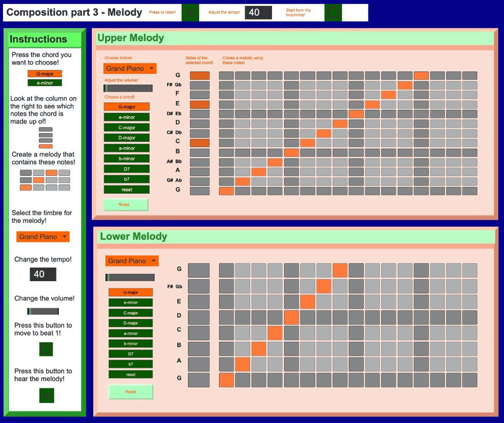Toggle the orange F# Gb note in Lower Melody

324,286
